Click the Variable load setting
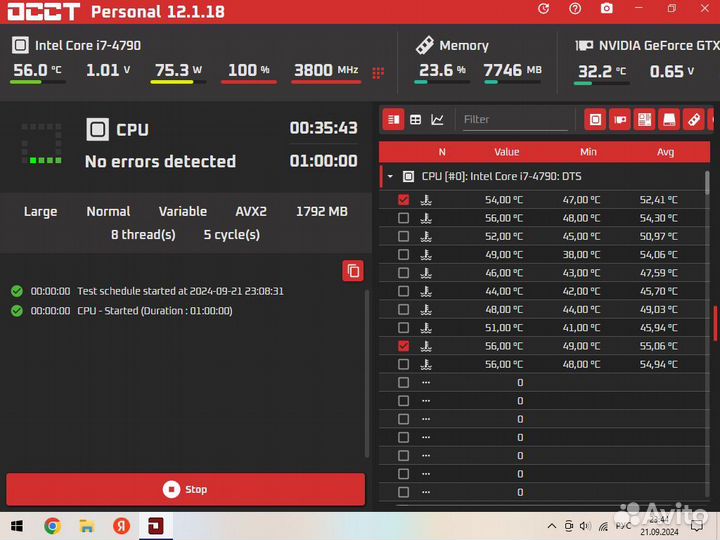This screenshot has width=720, height=540. point(183,212)
